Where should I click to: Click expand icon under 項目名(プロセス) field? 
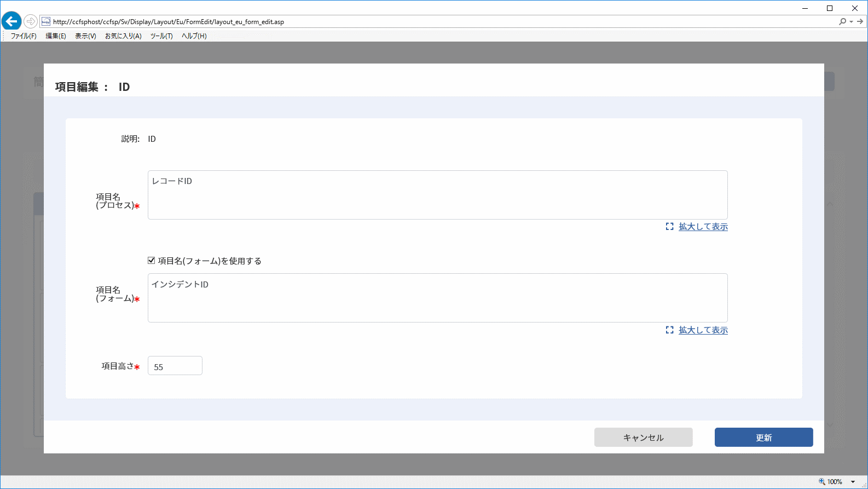pyautogui.click(x=669, y=226)
